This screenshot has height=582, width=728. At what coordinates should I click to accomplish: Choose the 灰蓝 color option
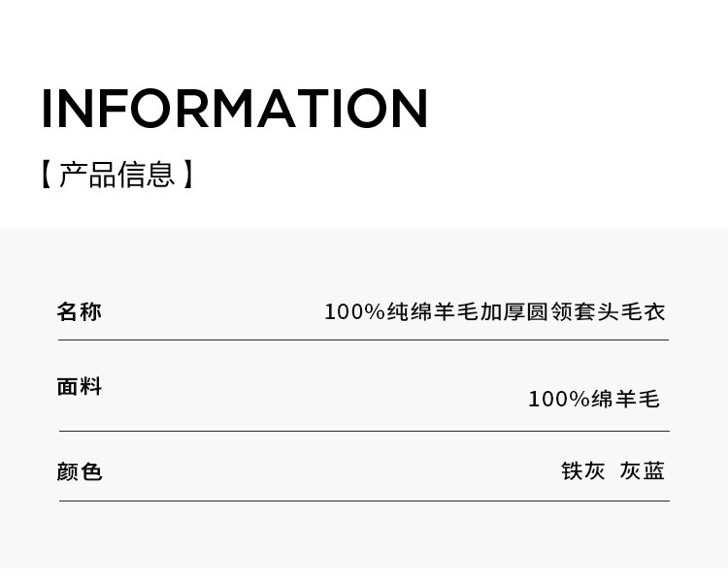[643, 471]
